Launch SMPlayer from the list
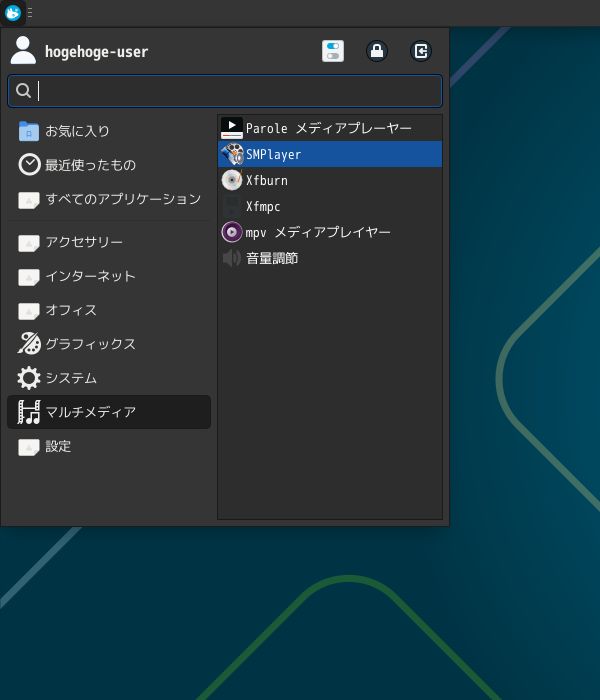 point(330,154)
